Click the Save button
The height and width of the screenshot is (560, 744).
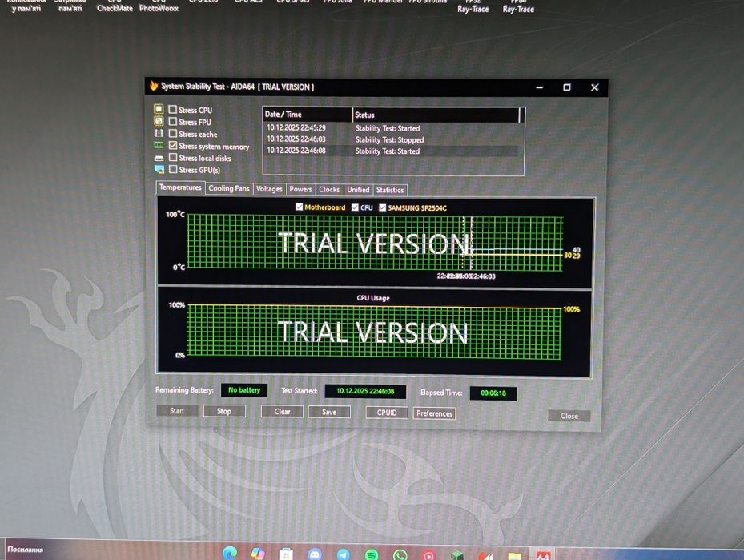point(329,412)
